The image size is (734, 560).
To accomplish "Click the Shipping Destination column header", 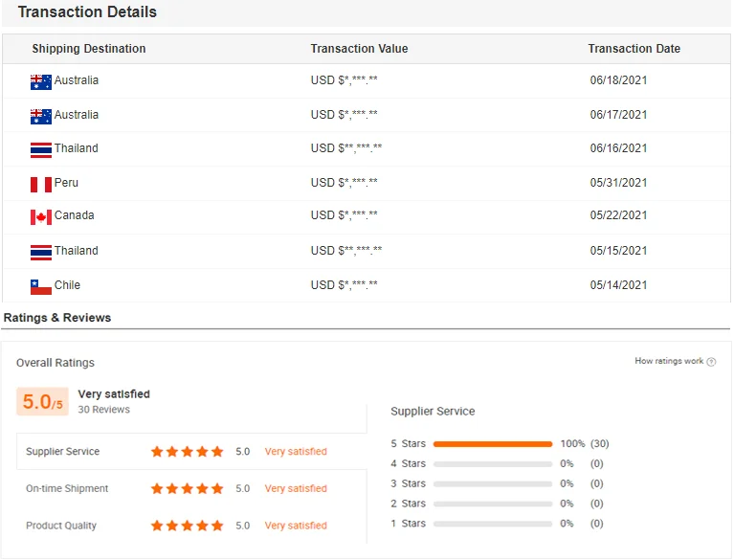I will coord(88,49).
